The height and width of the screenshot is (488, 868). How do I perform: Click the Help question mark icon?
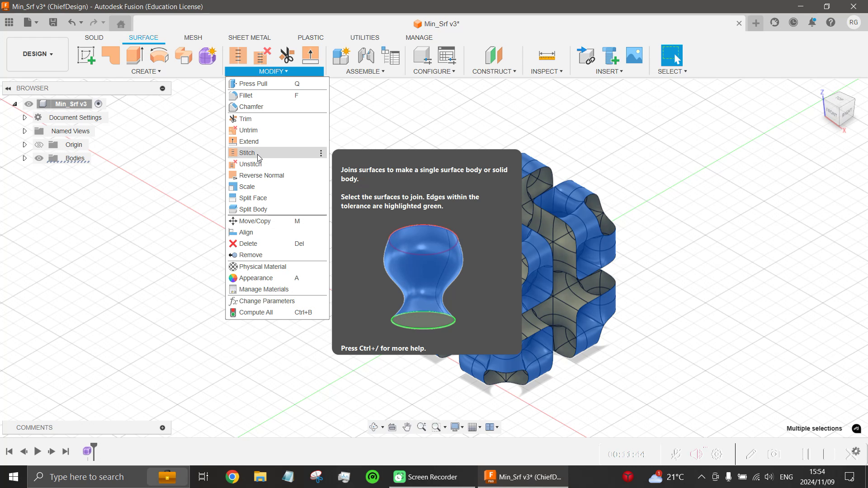tap(831, 22)
